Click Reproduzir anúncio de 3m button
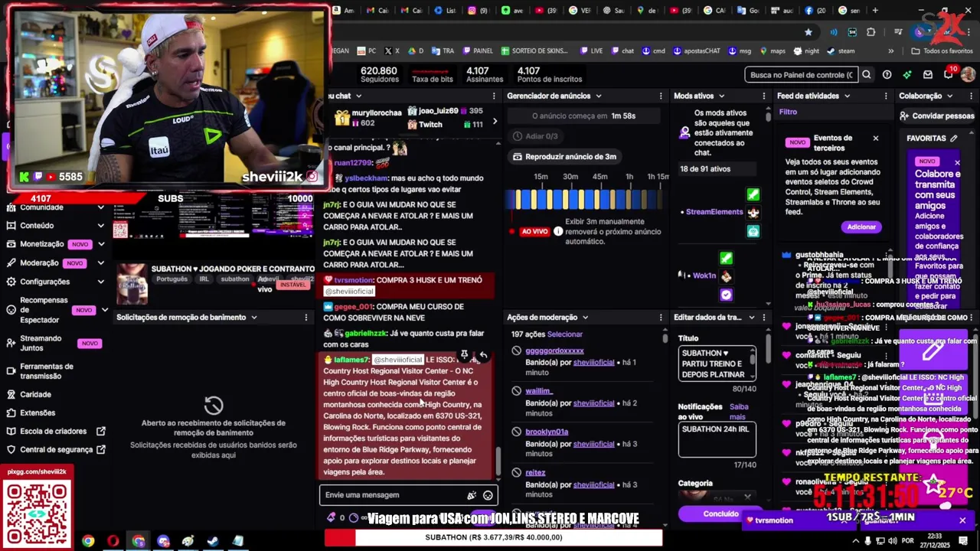This screenshot has height=551, width=980. tap(564, 157)
